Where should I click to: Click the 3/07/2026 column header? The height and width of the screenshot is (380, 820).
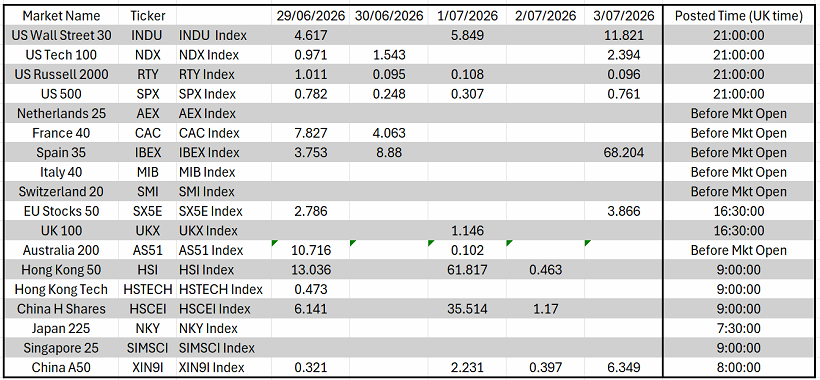(623, 16)
